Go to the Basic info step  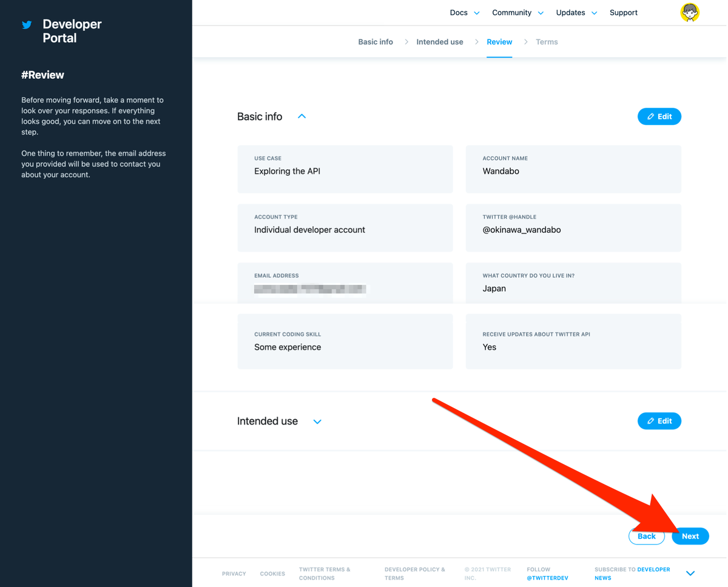pos(376,42)
